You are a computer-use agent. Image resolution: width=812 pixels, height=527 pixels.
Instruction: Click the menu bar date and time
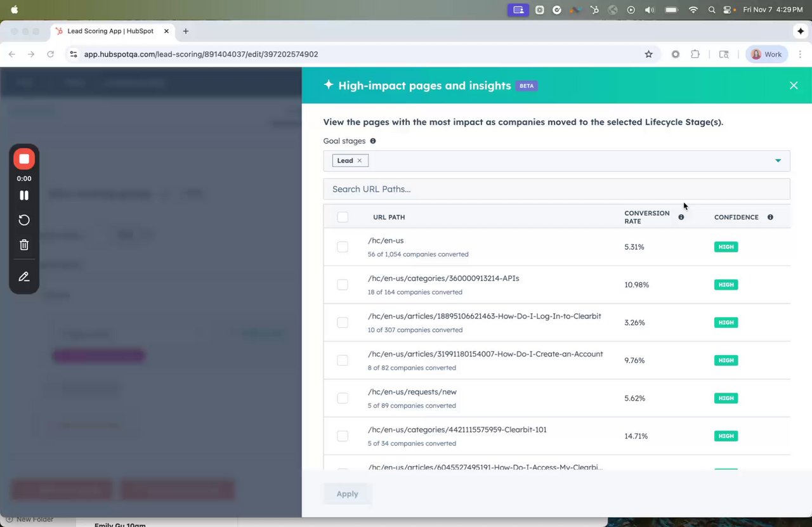pyautogui.click(x=773, y=10)
